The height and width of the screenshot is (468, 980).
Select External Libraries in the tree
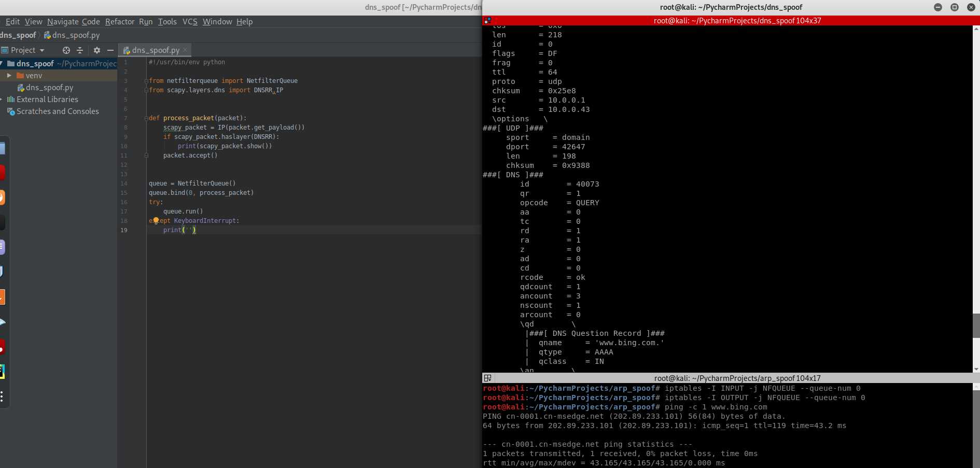[x=47, y=100]
